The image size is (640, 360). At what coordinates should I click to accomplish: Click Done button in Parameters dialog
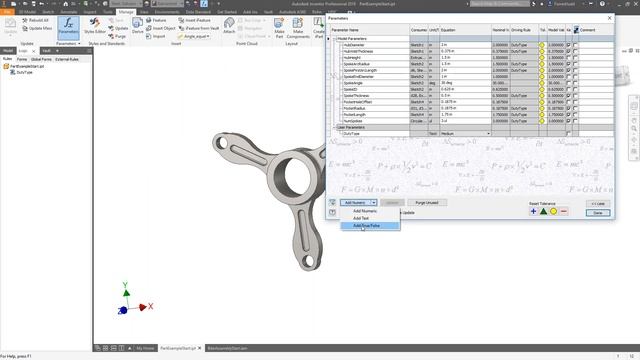(x=598, y=213)
